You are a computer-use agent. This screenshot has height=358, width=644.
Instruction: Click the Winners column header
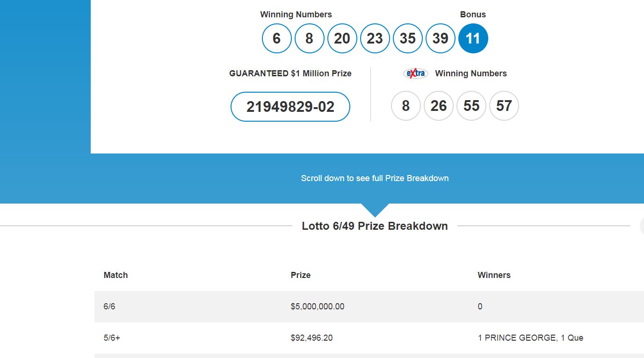tap(494, 275)
